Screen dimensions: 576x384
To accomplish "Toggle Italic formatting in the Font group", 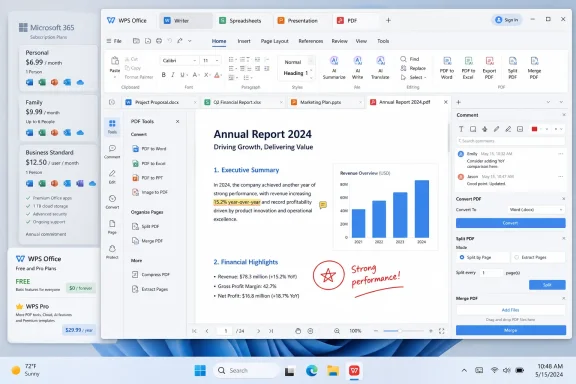I will click(x=173, y=75).
